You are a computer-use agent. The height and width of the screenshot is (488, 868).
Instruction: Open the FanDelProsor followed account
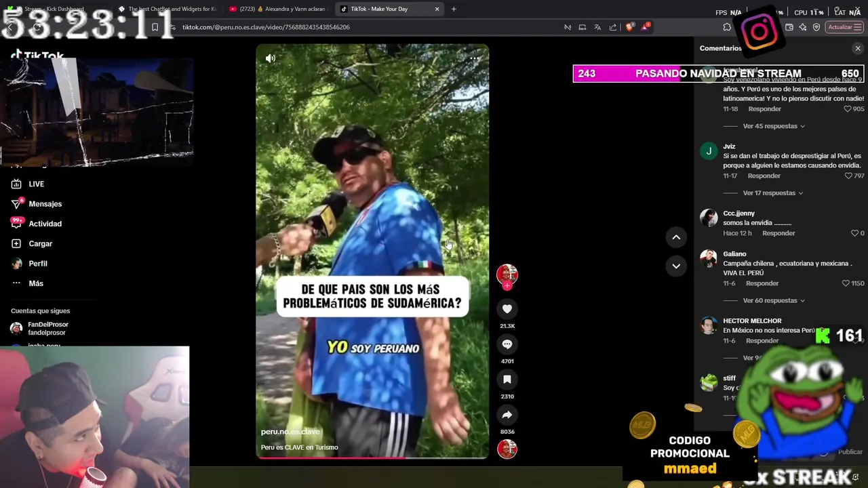(x=41, y=329)
